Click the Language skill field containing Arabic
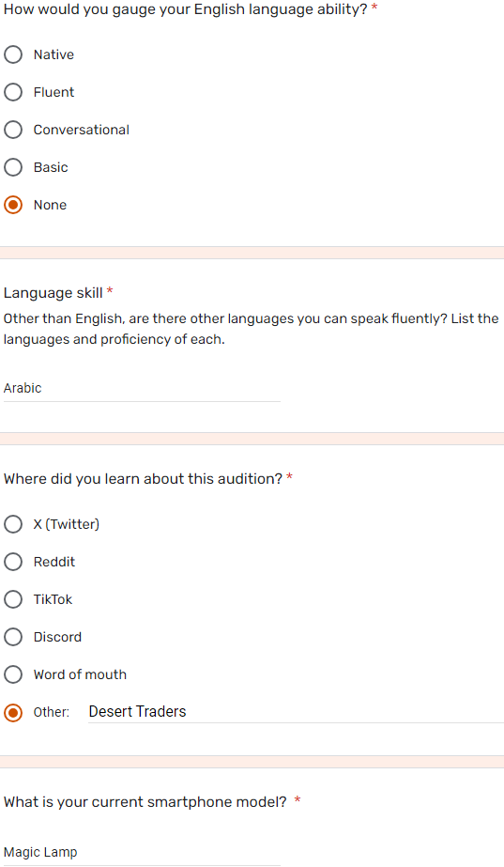The width and height of the screenshot is (504, 867). [142, 388]
